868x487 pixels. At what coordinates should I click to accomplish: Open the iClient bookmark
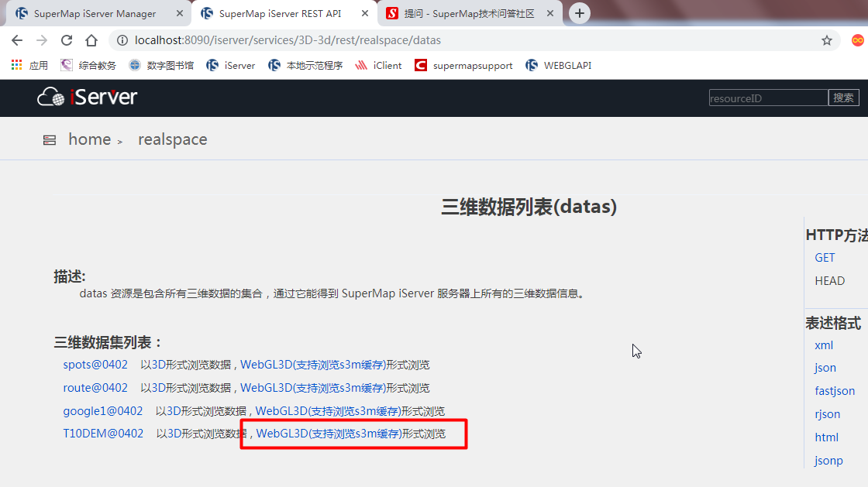coord(379,65)
